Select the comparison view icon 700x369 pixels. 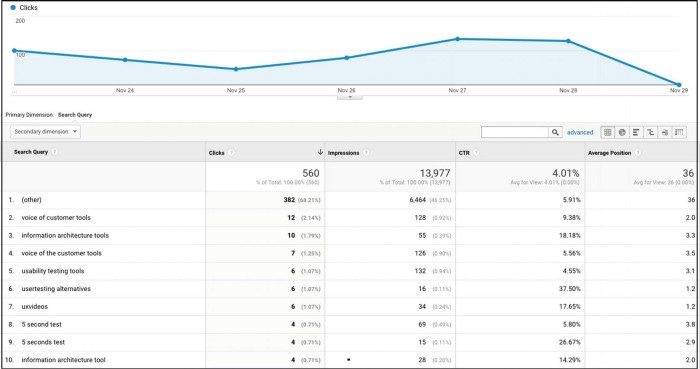point(650,132)
